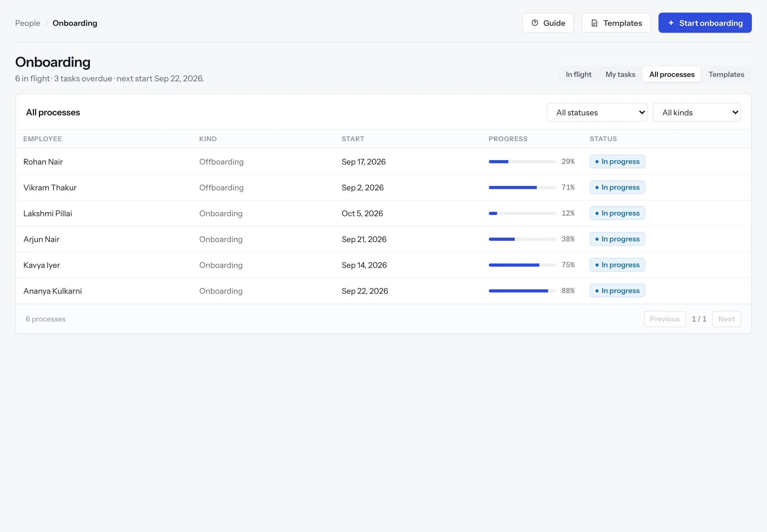The height and width of the screenshot is (532, 767).
Task: Click the 75% progress value
Action: (568, 265)
